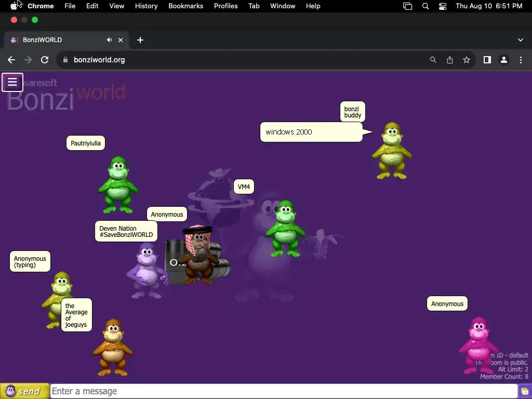Click the windows 2000 speech bubble
The height and width of the screenshot is (399, 532).
click(312, 132)
